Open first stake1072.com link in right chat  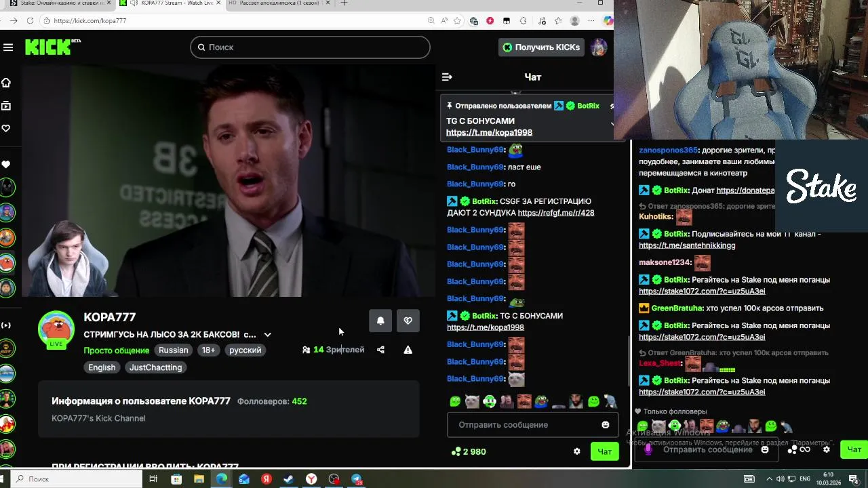tap(702, 291)
